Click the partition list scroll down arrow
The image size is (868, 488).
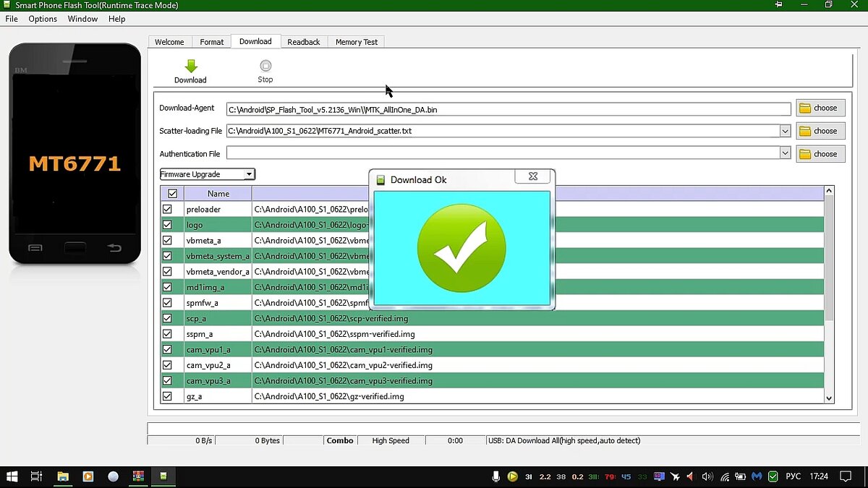pyautogui.click(x=829, y=398)
